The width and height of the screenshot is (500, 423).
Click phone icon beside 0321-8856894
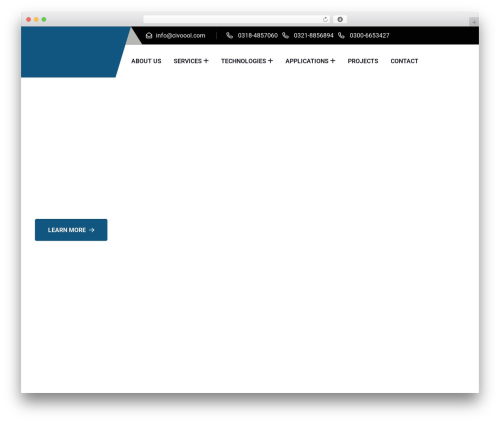[x=285, y=35]
